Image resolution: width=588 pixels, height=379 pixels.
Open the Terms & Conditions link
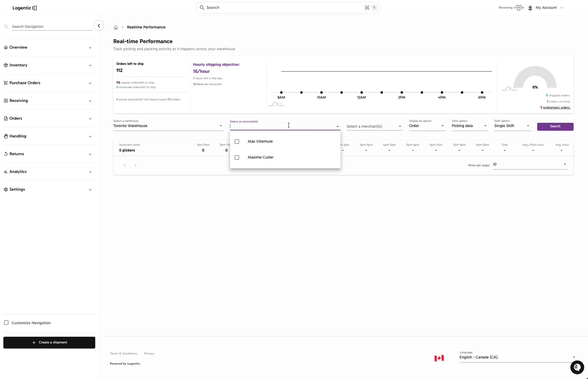123,354
